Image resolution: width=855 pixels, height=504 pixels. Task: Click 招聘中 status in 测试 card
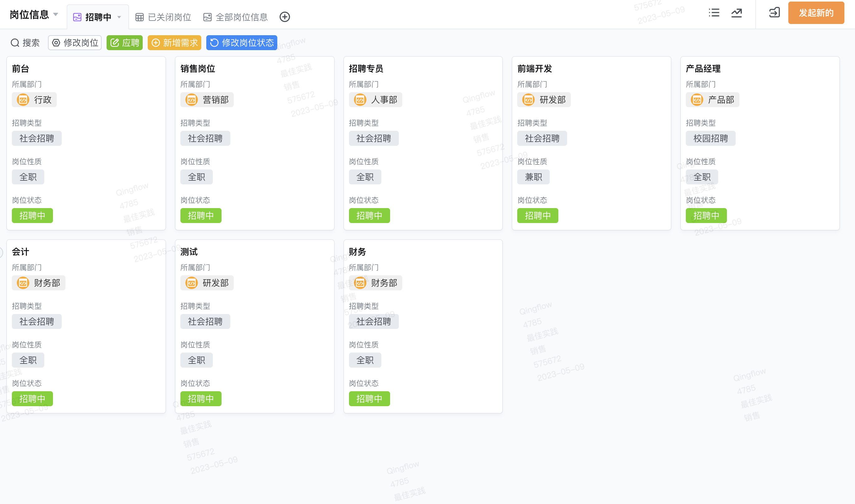click(x=201, y=399)
